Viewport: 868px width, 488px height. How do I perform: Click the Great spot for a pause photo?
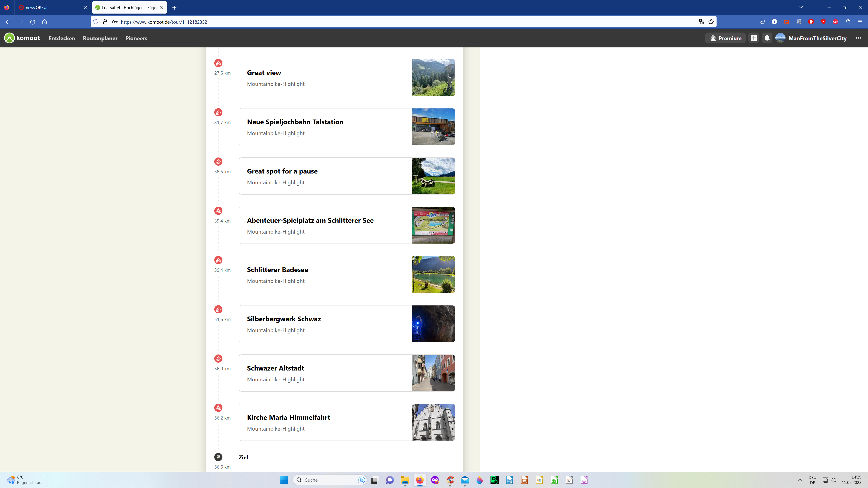click(x=433, y=176)
